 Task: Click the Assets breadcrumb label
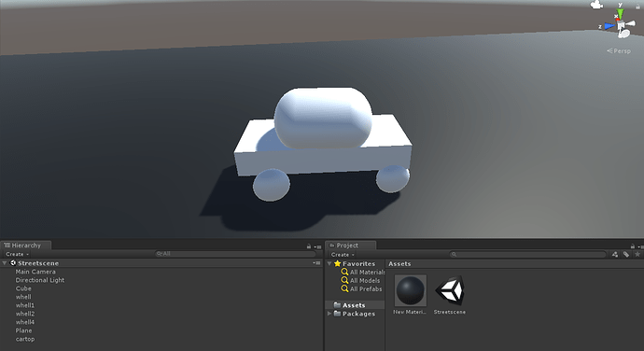coord(399,264)
